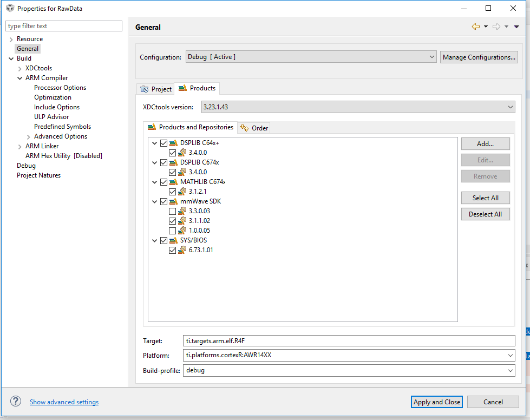Collapse the DSPLIB C64x+ product node
This screenshot has height=420, width=530.
(x=154, y=143)
